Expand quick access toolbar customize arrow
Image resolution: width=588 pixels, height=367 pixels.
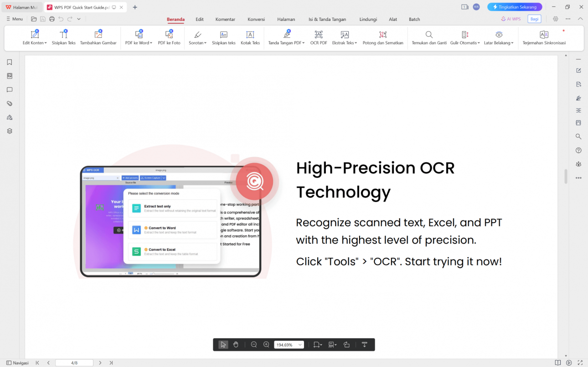tap(79, 19)
